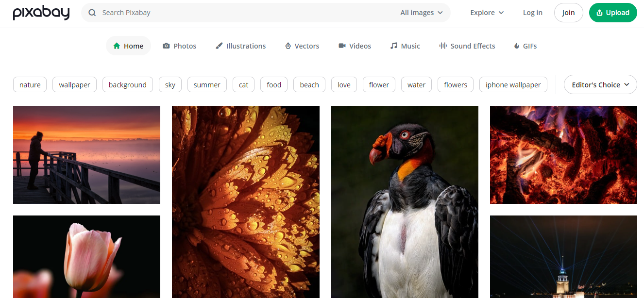
Task: Click the Pixabay logo
Action: [x=41, y=13]
